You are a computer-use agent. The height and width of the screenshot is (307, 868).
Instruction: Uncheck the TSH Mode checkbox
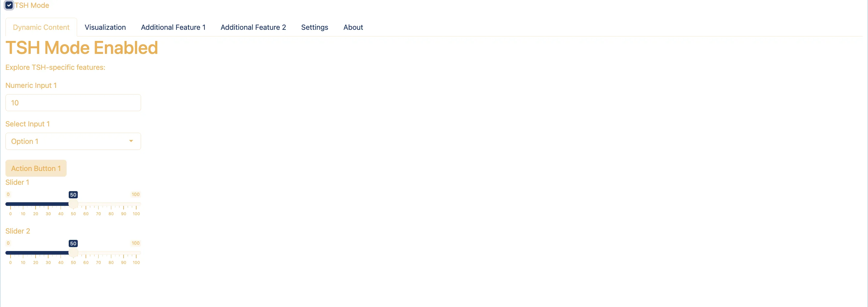click(x=9, y=5)
